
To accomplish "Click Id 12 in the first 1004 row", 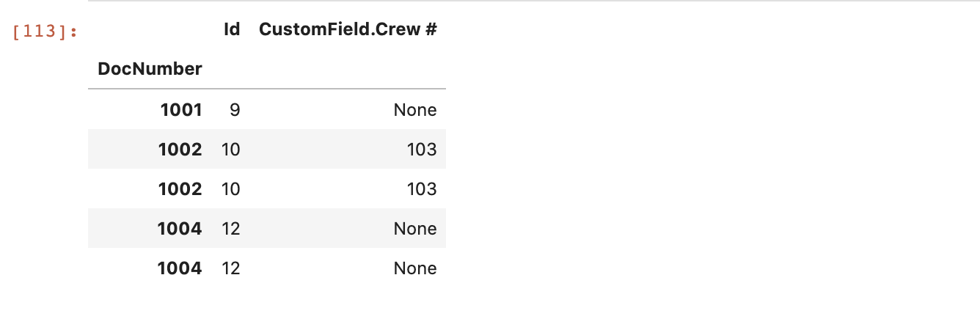I will (231, 229).
